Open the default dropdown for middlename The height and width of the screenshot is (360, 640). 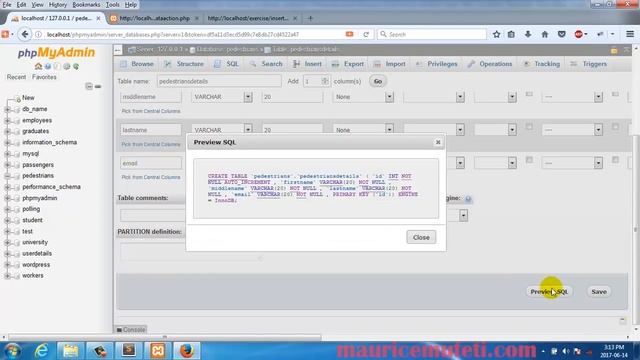click(363, 97)
